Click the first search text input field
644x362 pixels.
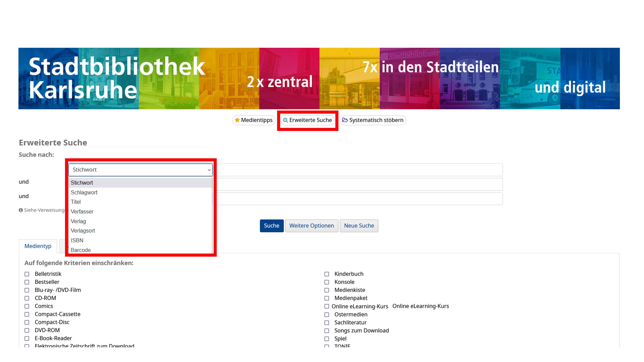coord(360,170)
